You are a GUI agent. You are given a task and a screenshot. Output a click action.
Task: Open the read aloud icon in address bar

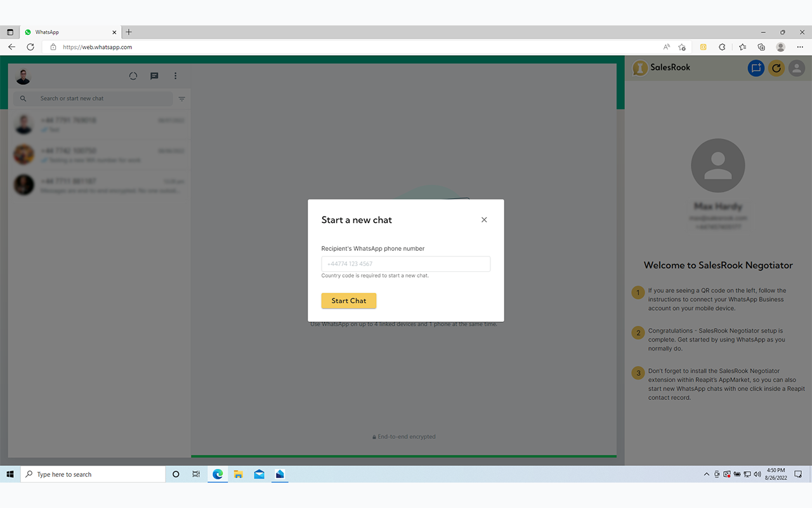(667, 47)
